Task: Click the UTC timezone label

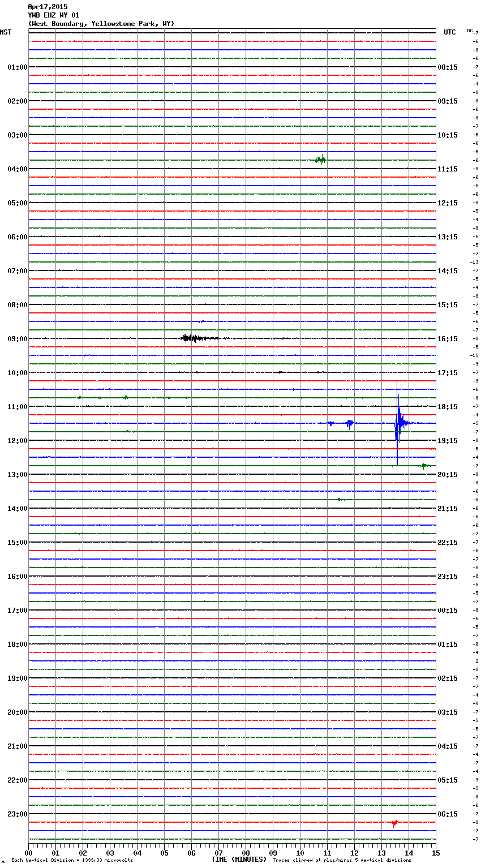Action: click(x=450, y=32)
